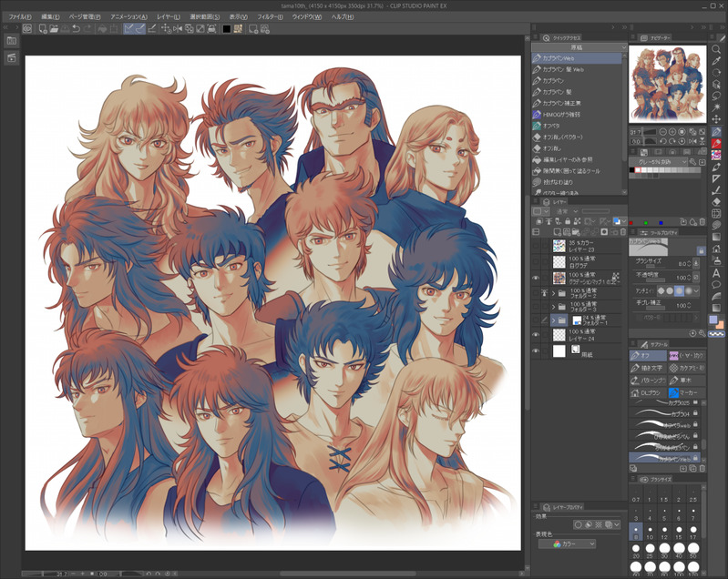
Task: Expand フォルダー 3 layer folder
Action: pyautogui.click(x=553, y=307)
